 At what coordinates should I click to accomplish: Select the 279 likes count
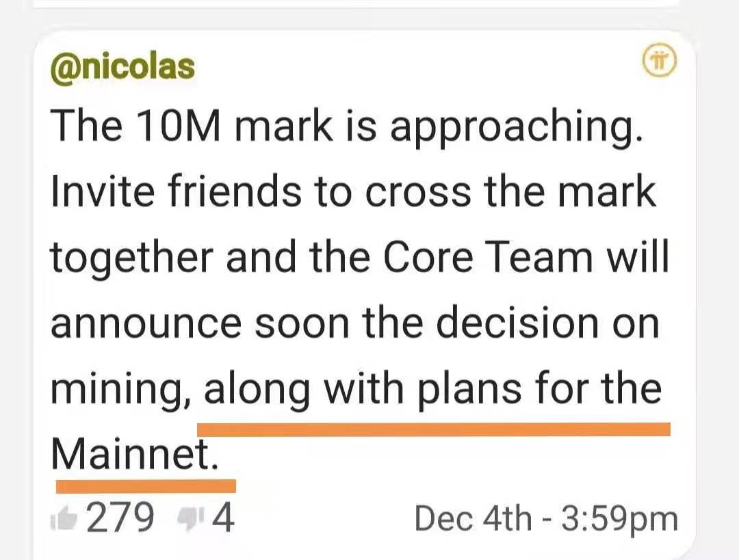[x=120, y=517]
